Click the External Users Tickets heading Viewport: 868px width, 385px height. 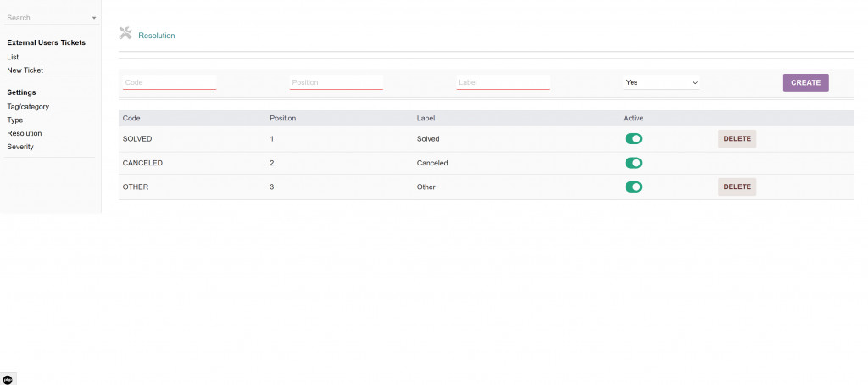click(46, 42)
